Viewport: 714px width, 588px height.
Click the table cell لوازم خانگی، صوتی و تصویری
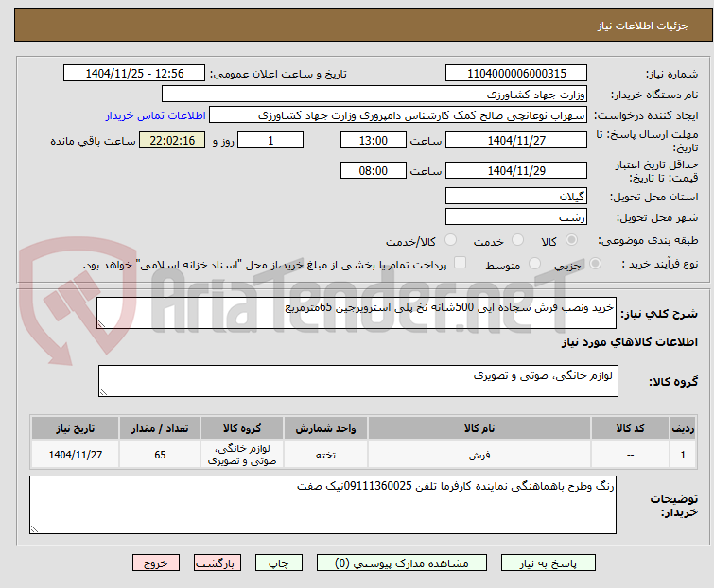(242, 454)
